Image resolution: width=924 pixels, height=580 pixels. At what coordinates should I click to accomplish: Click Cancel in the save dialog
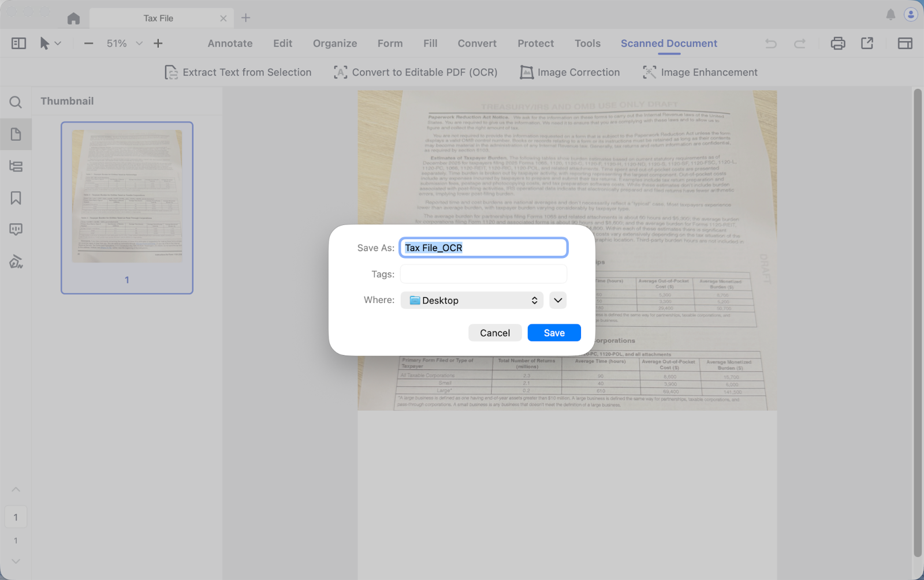tap(495, 333)
